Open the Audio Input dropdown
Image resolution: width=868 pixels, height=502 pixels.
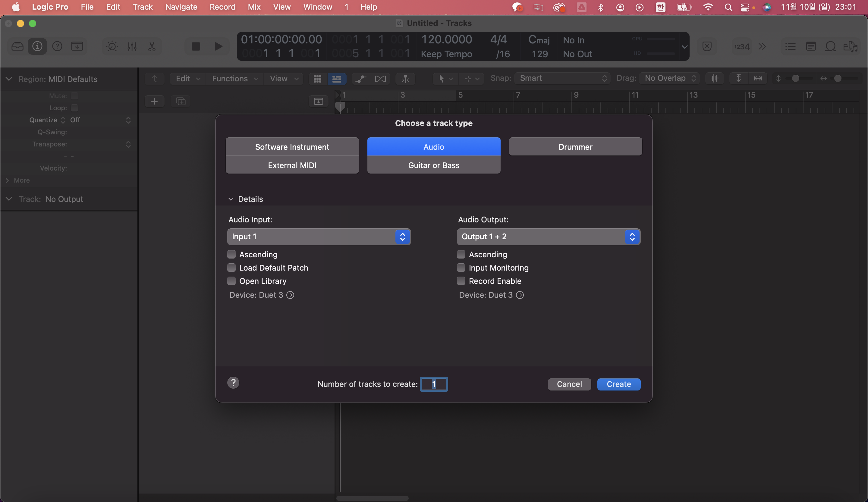319,237
